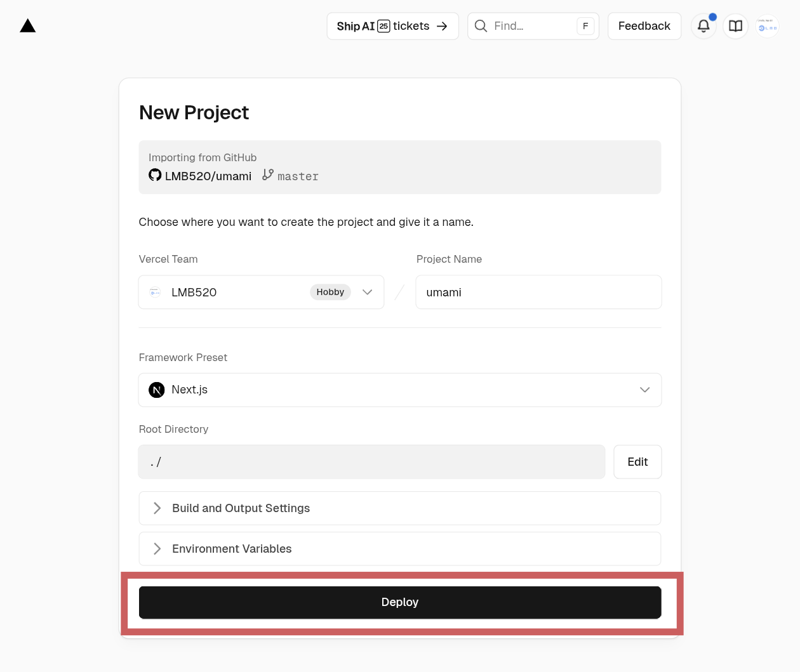Click the Hobby plan badge
Image resolution: width=800 pixels, height=672 pixels.
330,292
